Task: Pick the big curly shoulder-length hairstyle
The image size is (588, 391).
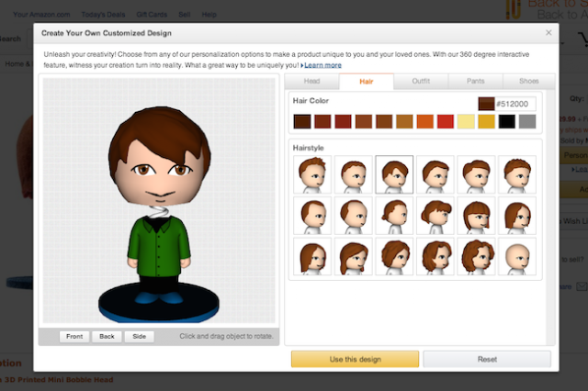Action: (x=477, y=257)
